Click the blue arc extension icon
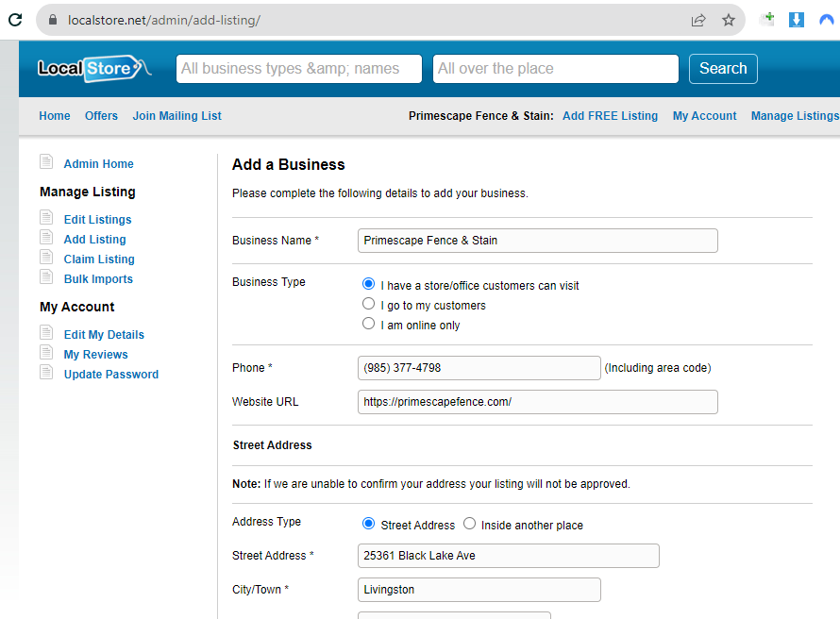 point(827,20)
